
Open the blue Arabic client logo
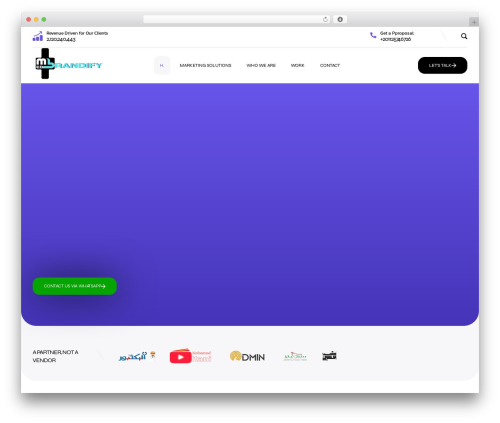tap(137, 356)
